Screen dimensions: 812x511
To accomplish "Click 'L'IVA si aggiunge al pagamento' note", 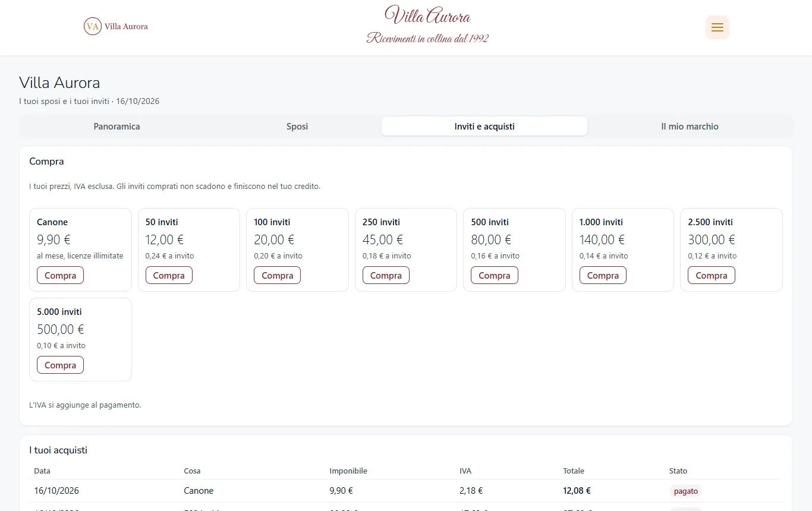I will pos(85,405).
